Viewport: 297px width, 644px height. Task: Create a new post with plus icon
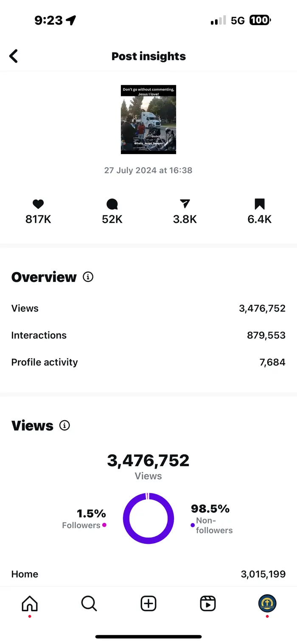(148, 603)
